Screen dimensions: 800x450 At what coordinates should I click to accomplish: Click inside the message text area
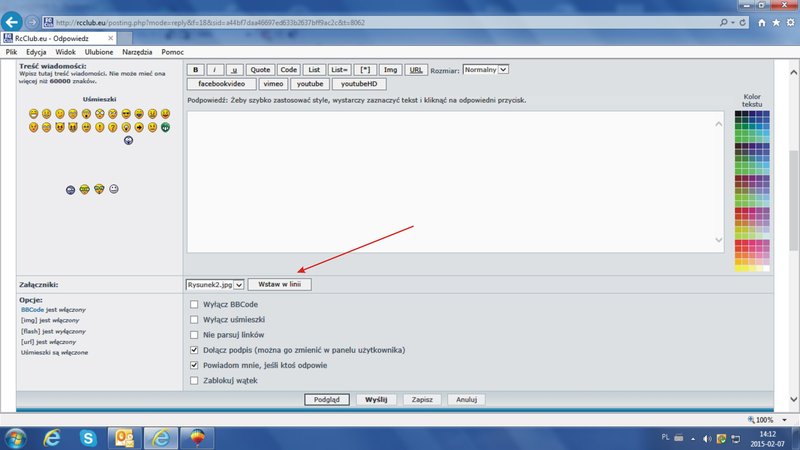tap(455, 182)
